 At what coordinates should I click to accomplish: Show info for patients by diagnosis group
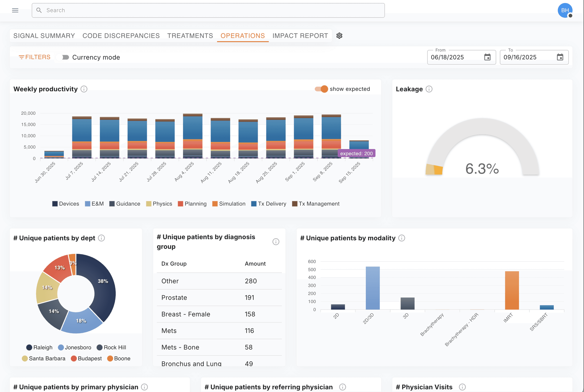pyautogui.click(x=276, y=242)
